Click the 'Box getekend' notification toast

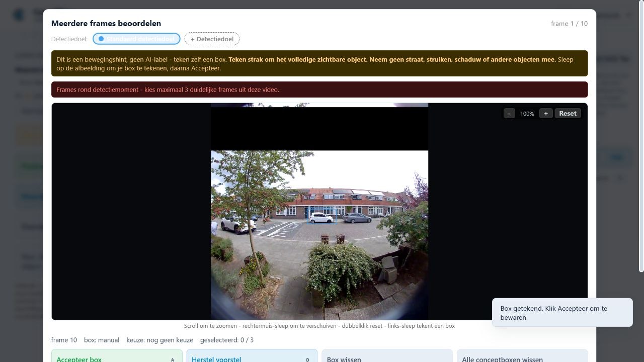pyautogui.click(x=562, y=313)
